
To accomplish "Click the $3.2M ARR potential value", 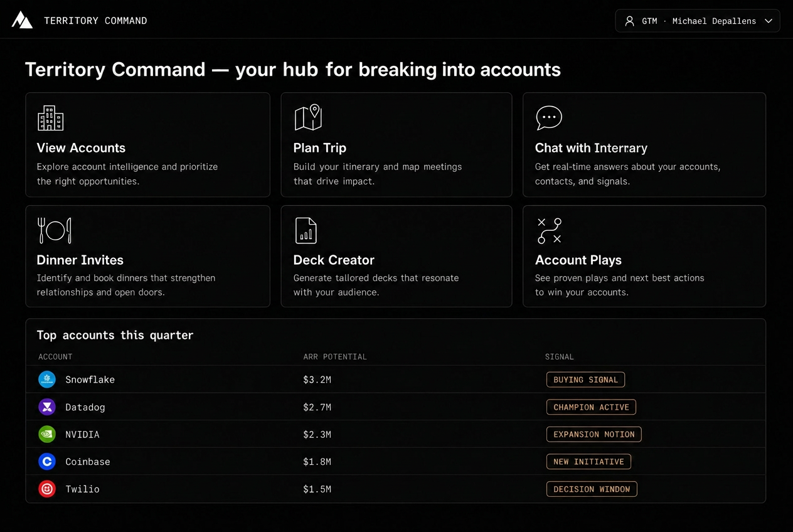I will coord(317,380).
